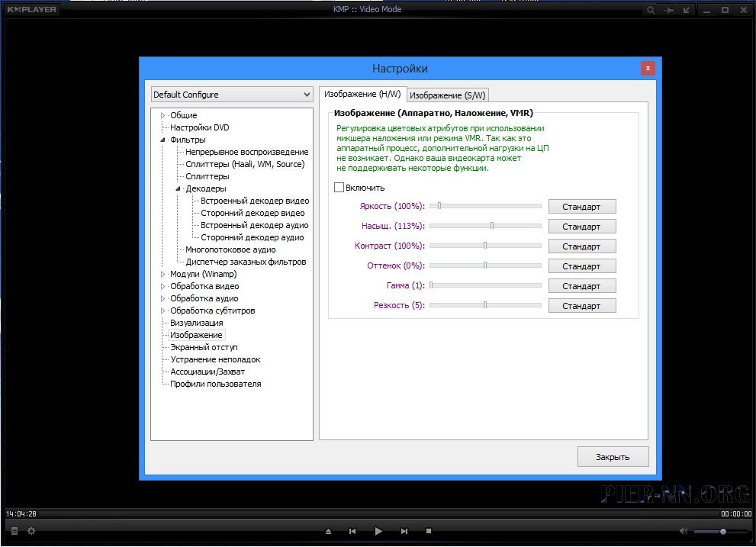The image size is (756, 547).
Task: Collapse the Декодеры tree node
Action: coord(178,188)
